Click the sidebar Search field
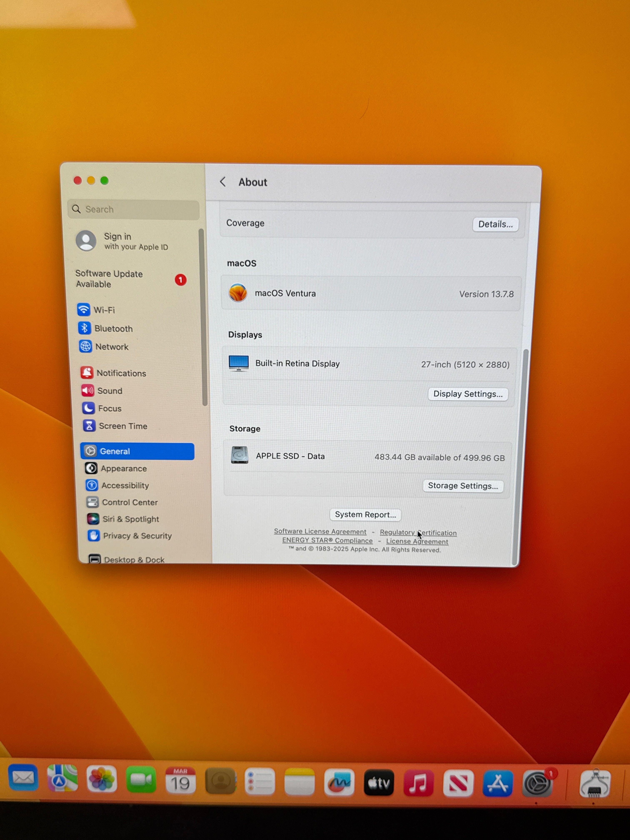Viewport: 630px width, 840px height. point(134,209)
